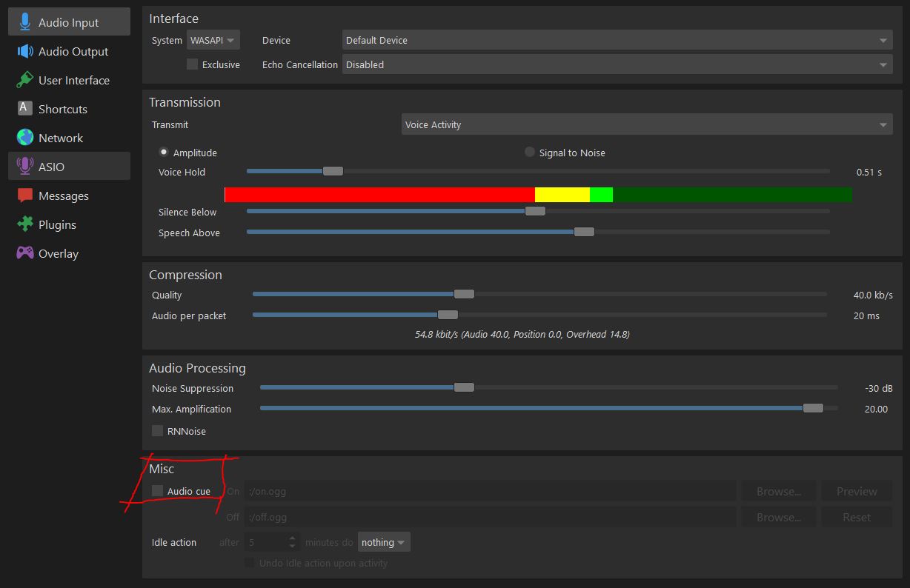Click the Silence Below slider handle
Image resolution: width=910 pixels, height=588 pixels.
[535, 211]
